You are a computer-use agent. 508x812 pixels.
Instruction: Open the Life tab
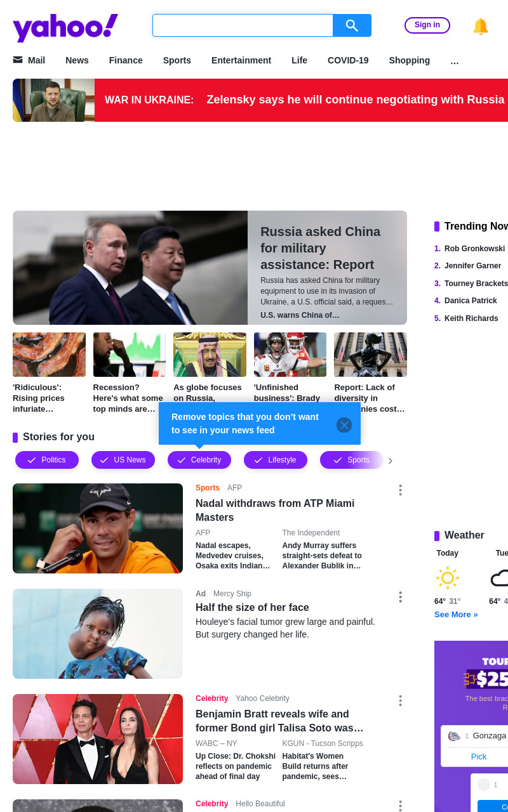[300, 60]
